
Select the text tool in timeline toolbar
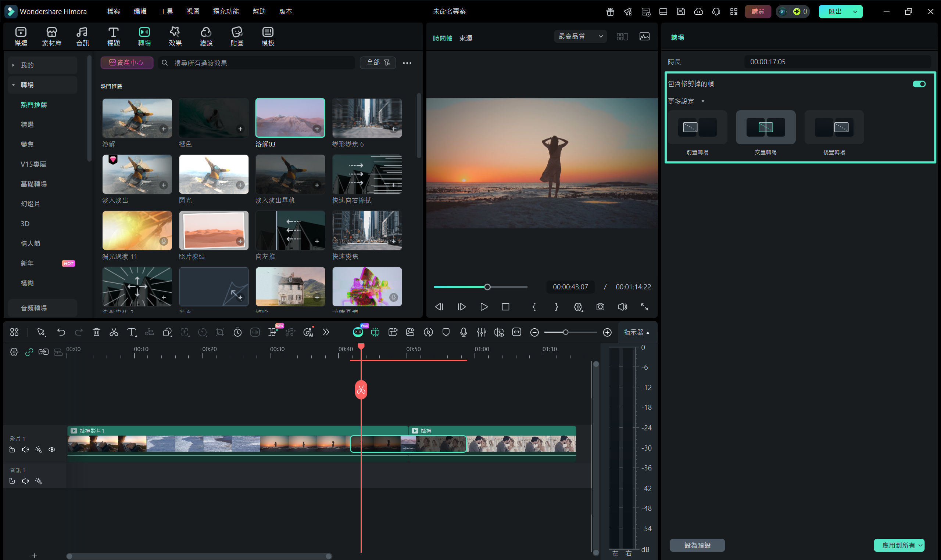click(x=131, y=332)
